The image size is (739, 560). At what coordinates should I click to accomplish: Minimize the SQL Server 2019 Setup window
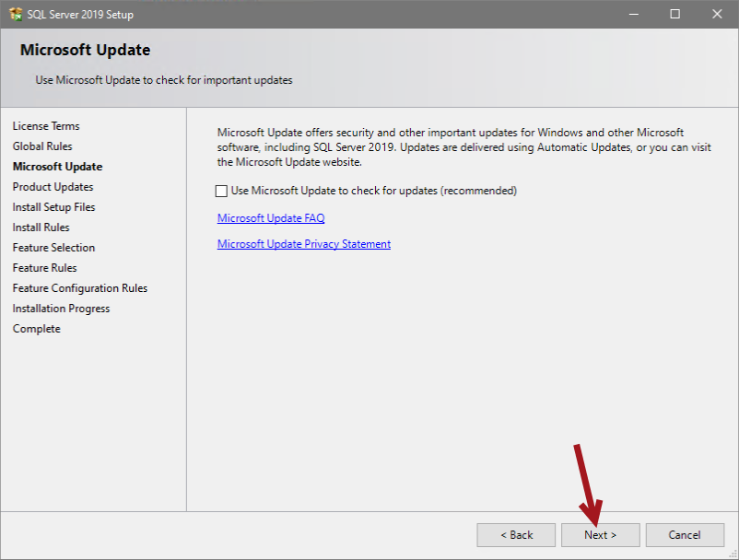pos(634,14)
